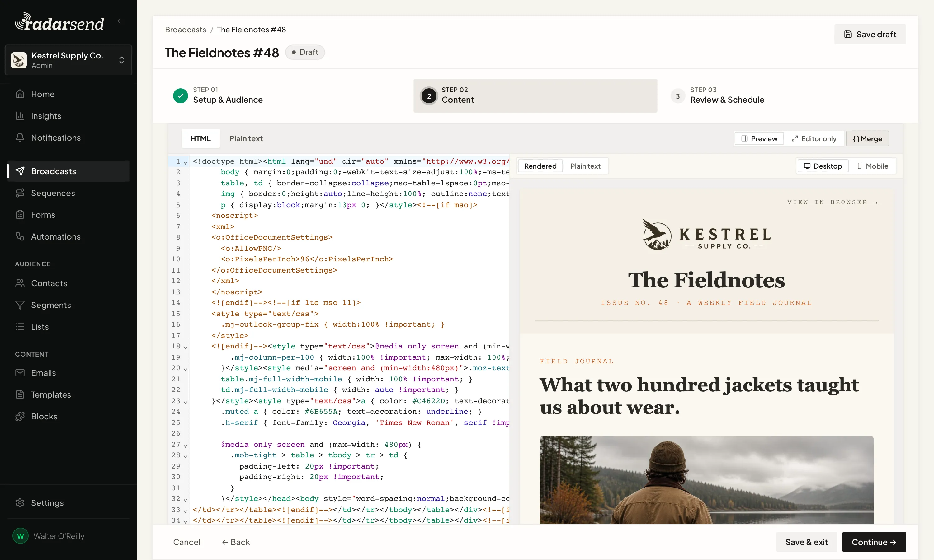
Task: Select the HTML editor tab
Action: pos(200,138)
